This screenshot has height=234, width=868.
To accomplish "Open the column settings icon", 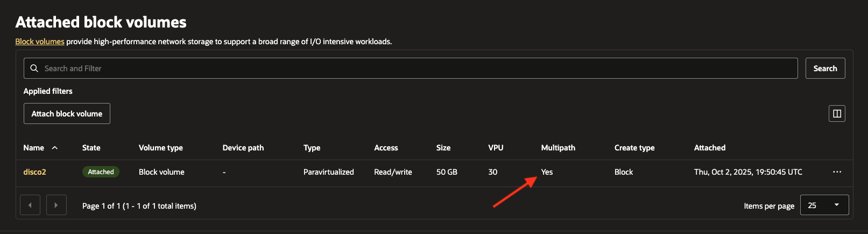I will (x=837, y=113).
